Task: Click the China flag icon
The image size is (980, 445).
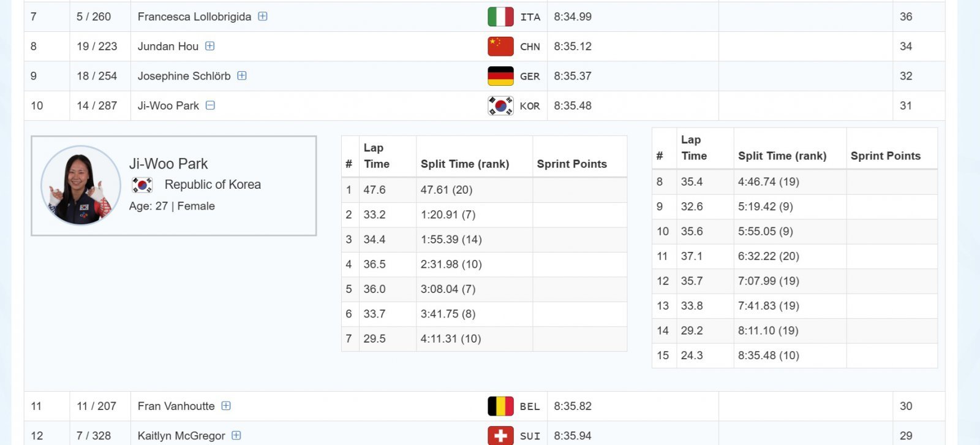Action: (500, 47)
